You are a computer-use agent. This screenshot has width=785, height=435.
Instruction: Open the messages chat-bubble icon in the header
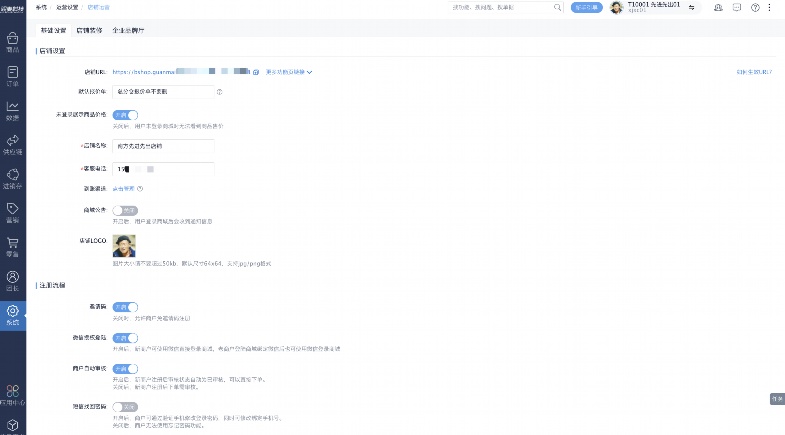tap(736, 8)
